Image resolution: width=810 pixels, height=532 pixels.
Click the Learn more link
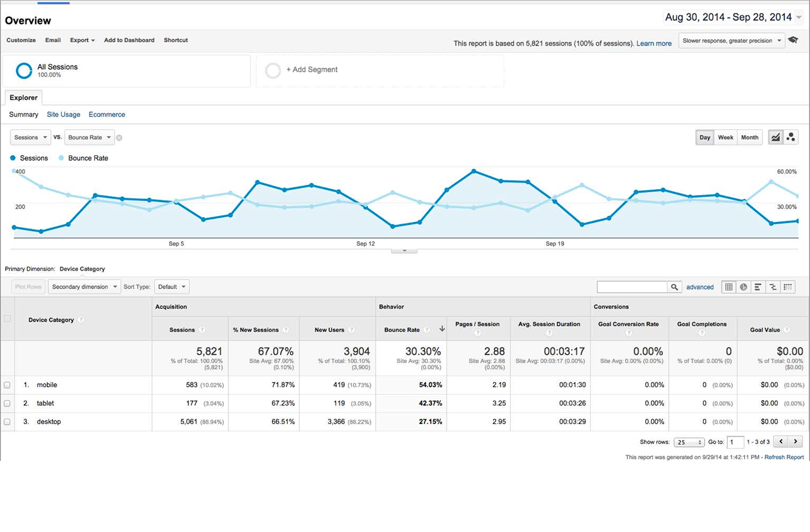pos(654,43)
